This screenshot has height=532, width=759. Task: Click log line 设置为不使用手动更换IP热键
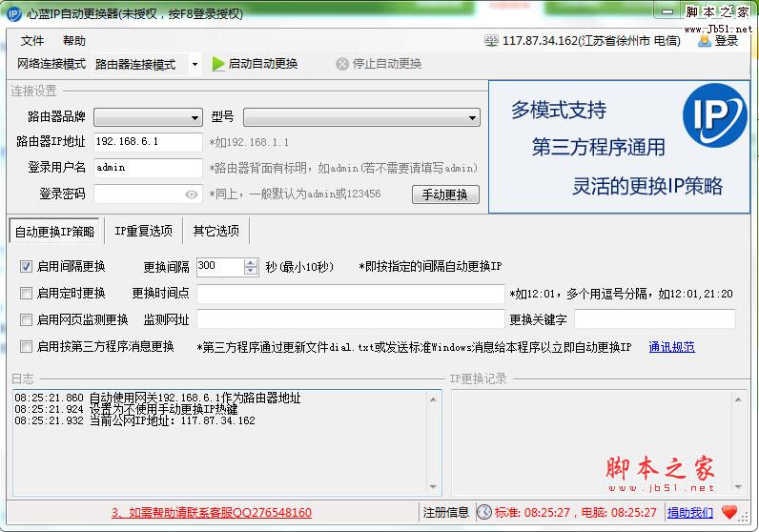click(126, 410)
